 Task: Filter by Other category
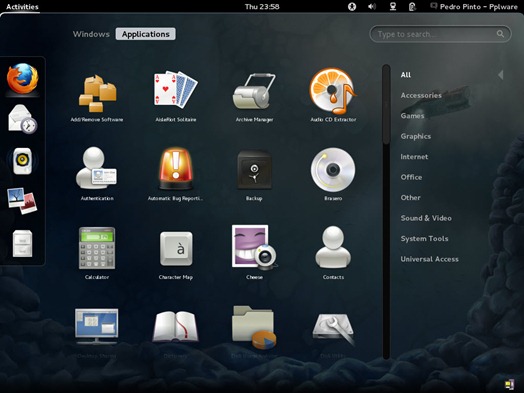pyautogui.click(x=410, y=198)
